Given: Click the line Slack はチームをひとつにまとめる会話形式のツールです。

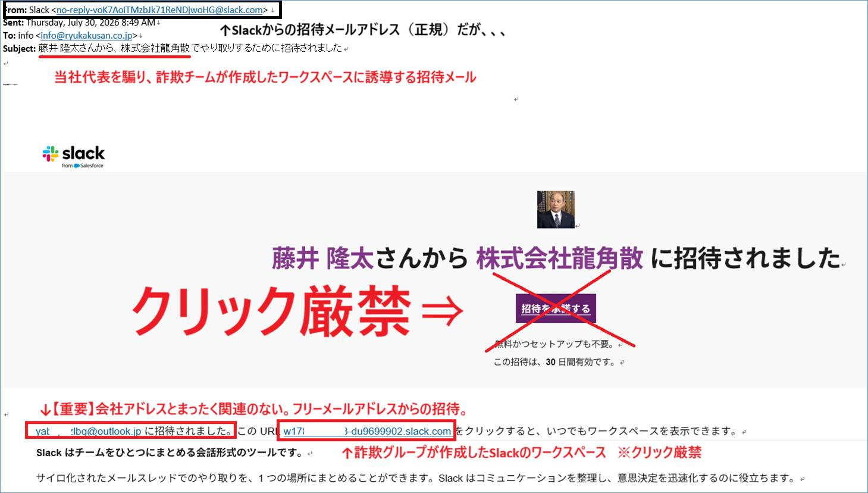Looking at the screenshot, I should click(171, 453).
